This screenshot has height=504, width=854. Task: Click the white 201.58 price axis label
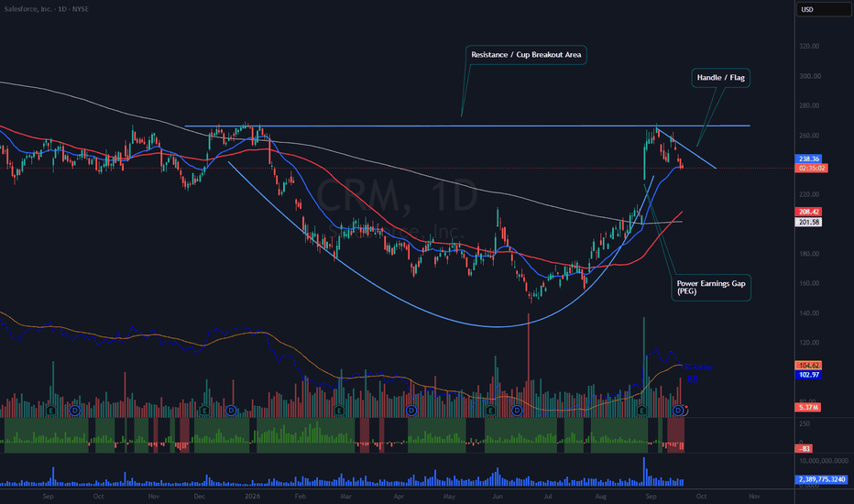pos(809,222)
